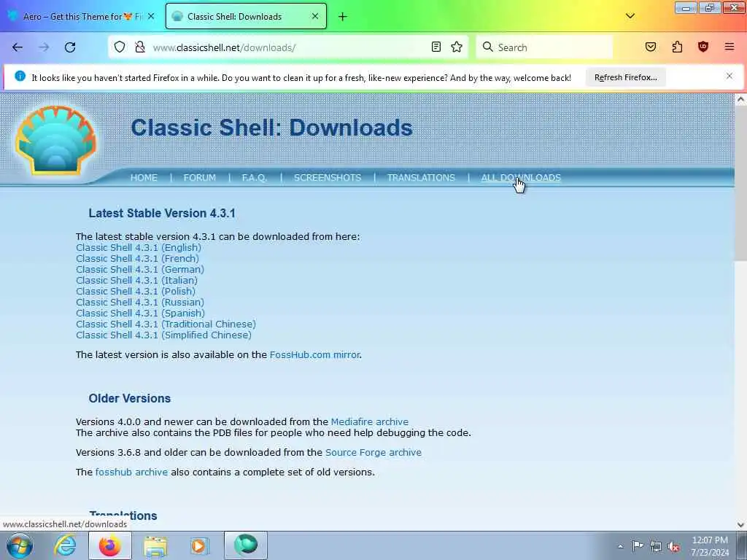Close the Aero theme tab
The height and width of the screenshot is (560, 747).
pos(151,16)
